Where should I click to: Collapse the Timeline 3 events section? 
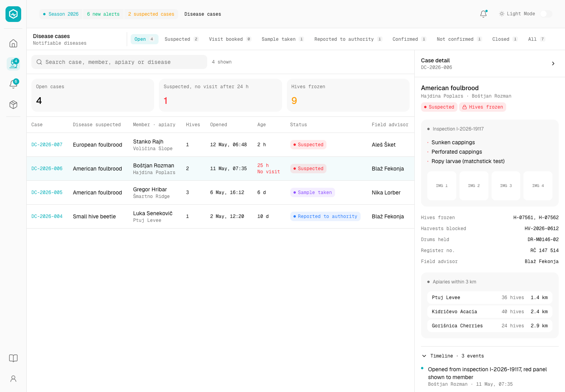(424, 356)
